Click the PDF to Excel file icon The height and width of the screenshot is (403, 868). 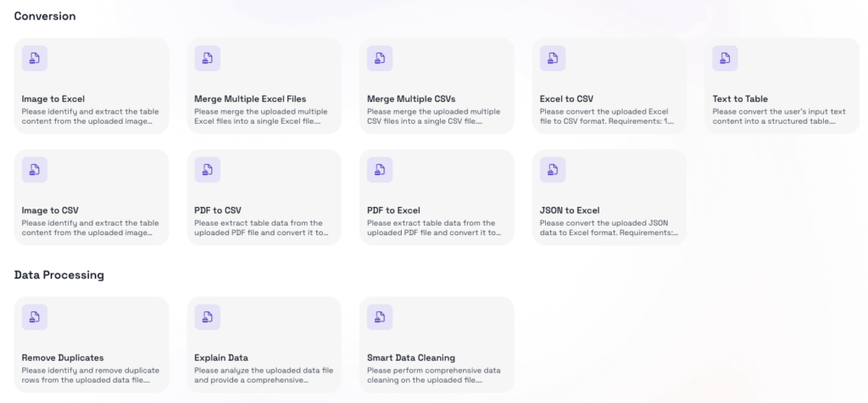380,170
